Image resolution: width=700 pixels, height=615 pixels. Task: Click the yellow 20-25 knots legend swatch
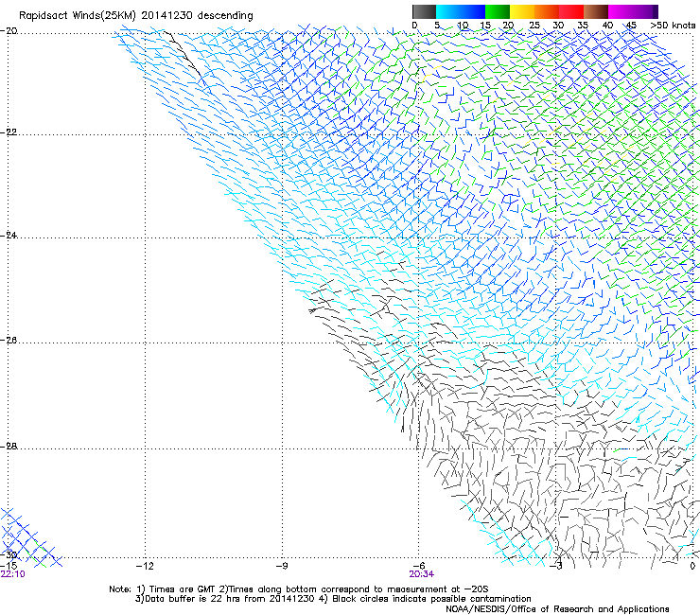[x=522, y=11]
